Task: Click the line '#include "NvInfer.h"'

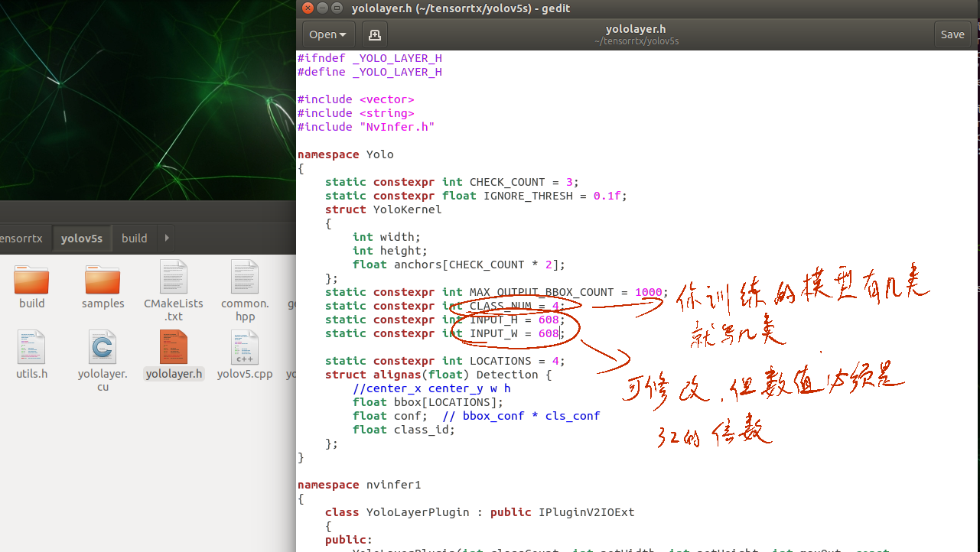Action: [x=366, y=127]
